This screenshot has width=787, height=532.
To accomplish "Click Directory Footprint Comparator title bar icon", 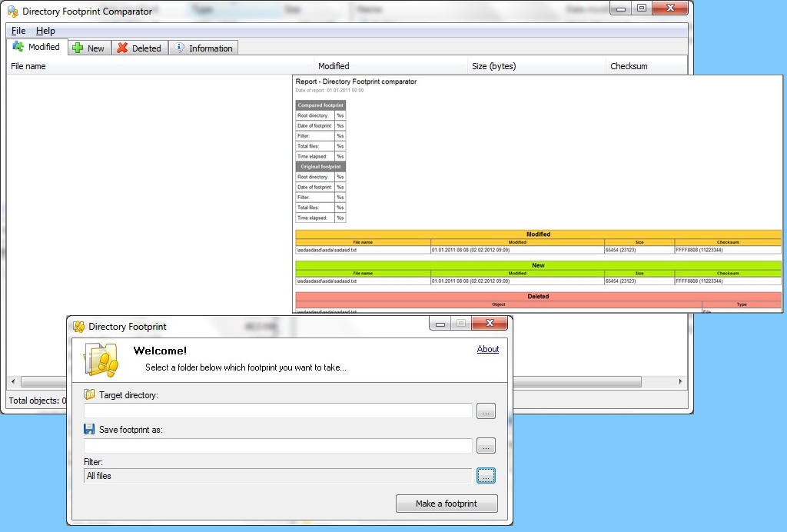I will click(13, 11).
